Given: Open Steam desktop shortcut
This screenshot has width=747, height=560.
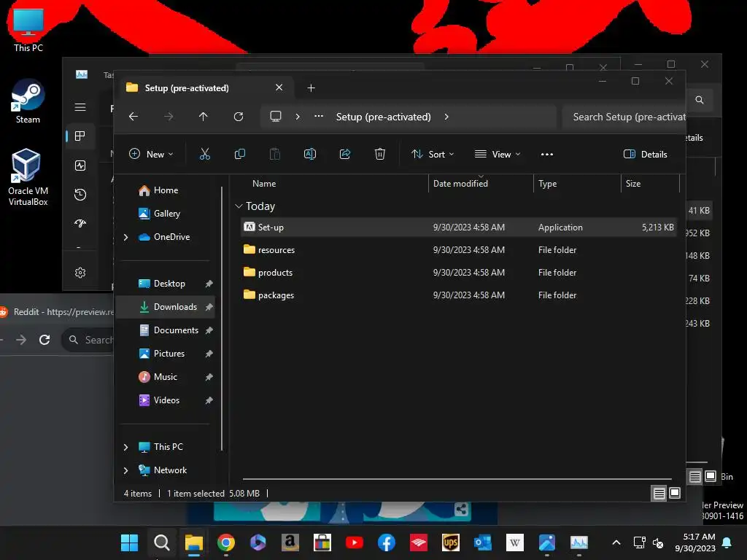Looking at the screenshot, I should click(28, 101).
